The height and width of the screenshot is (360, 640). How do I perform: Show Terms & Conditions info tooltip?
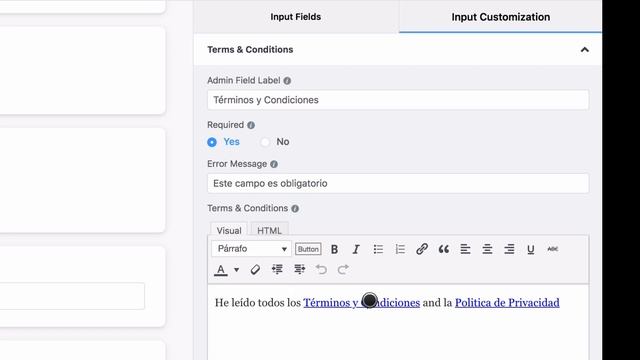click(295, 209)
